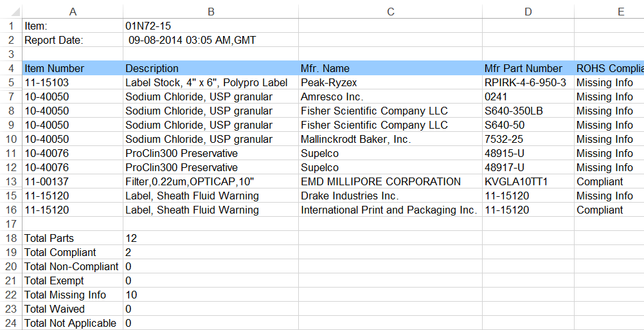644x330 pixels.
Task: Click the date value 09-08-2014 03:05 AM,GMT
Action: [x=211, y=41]
